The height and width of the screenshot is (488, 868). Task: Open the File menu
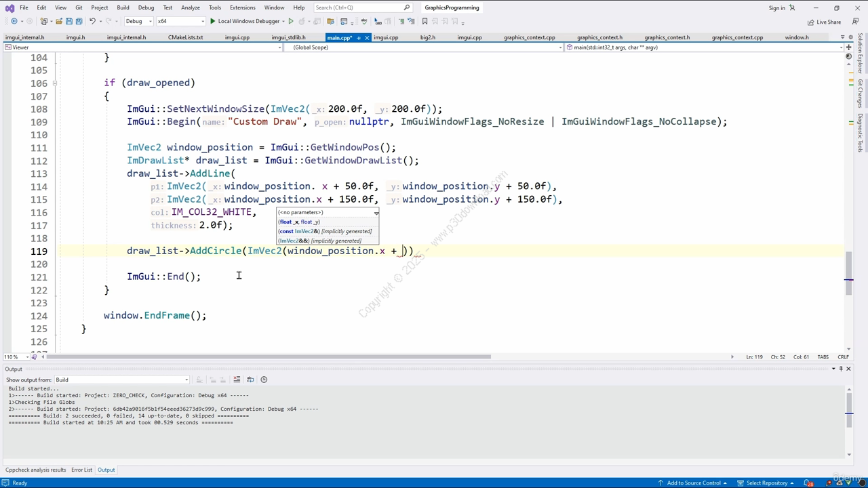tap(24, 7)
